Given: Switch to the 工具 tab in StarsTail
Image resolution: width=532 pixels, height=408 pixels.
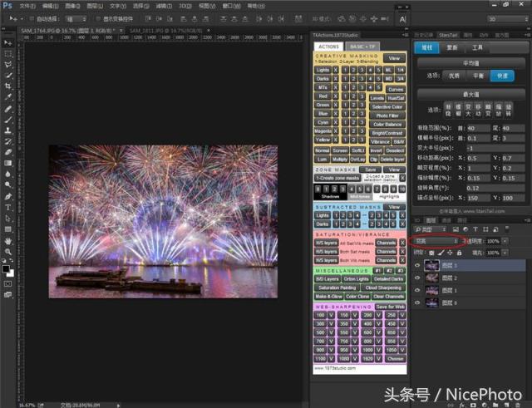Looking at the screenshot, I should coord(477,47).
